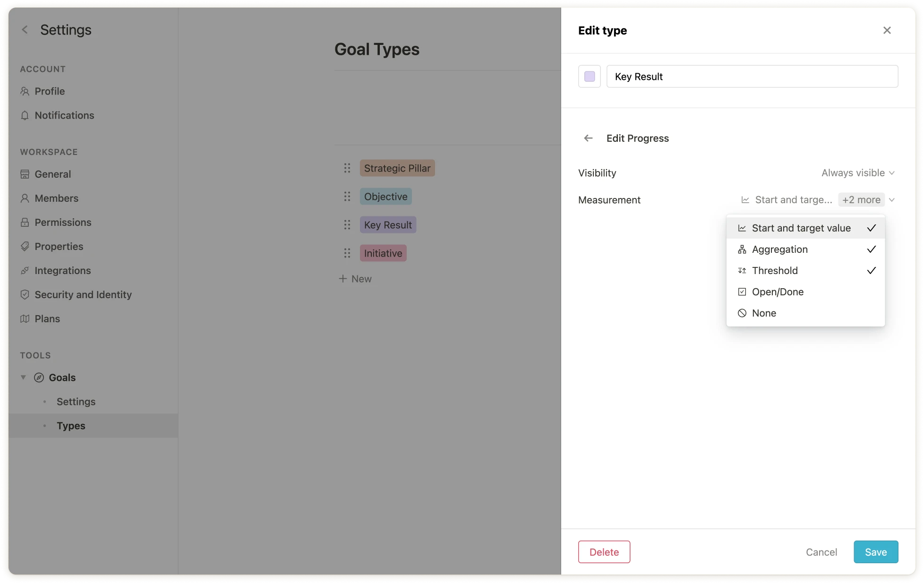Screen dimensions: 924x584
Task: Click the Notifications bell icon
Action: [x=25, y=115]
